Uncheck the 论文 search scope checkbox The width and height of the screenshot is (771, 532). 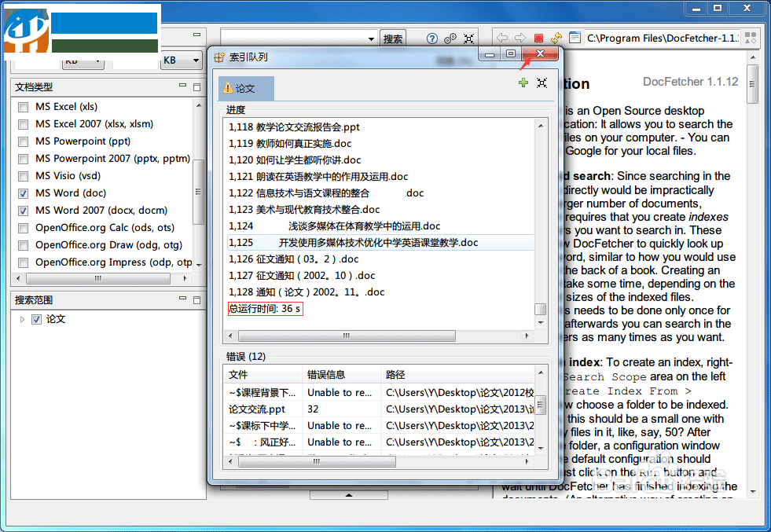(x=35, y=319)
